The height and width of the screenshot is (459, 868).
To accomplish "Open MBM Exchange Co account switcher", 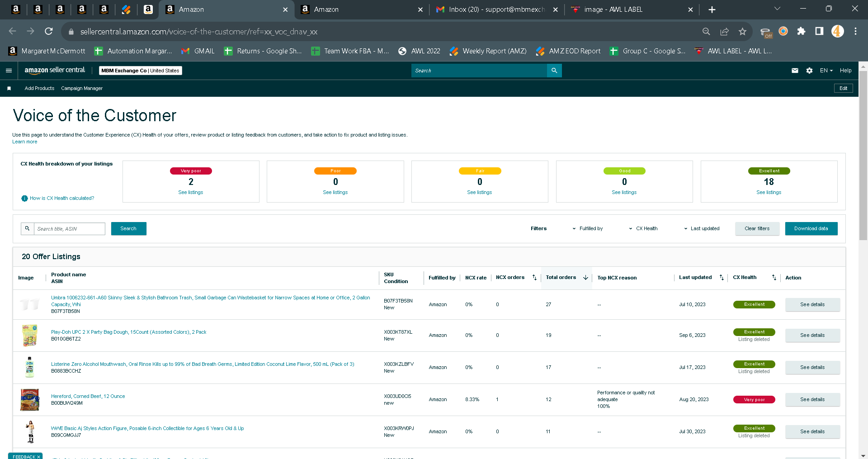I will click(141, 71).
